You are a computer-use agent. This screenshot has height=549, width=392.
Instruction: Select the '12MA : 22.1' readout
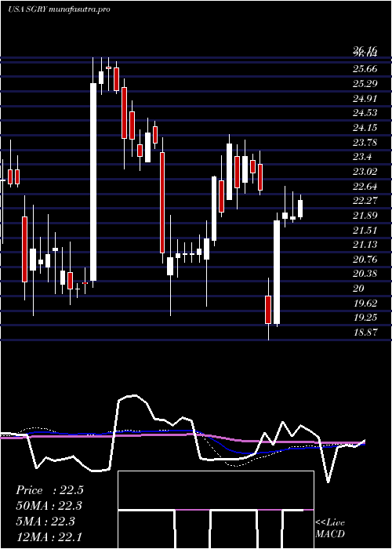[49, 536]
